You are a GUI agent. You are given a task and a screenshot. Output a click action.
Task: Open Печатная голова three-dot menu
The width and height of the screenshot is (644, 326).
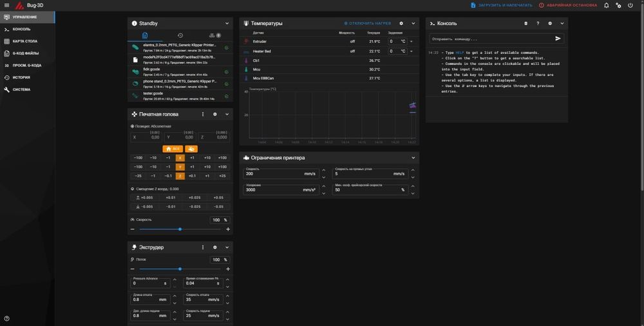[x=202, y=114]
